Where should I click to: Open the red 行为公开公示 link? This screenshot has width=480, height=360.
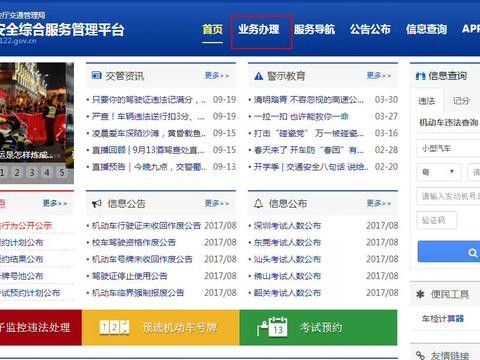tap(26, 226)
